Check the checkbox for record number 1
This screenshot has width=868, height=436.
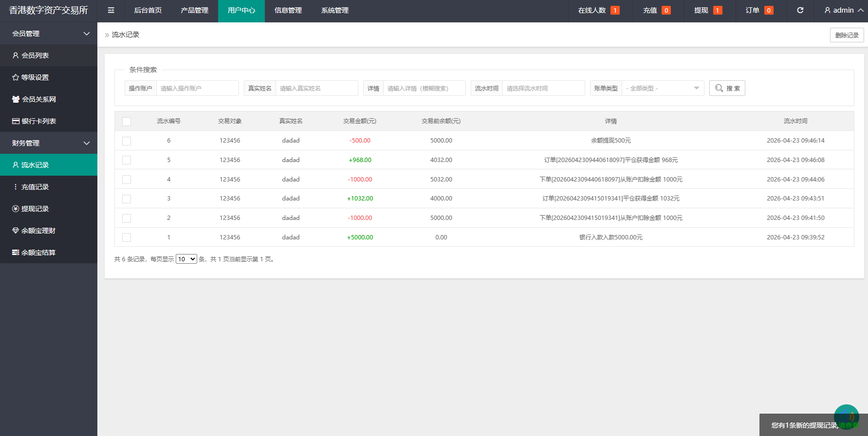coord(127,237)
